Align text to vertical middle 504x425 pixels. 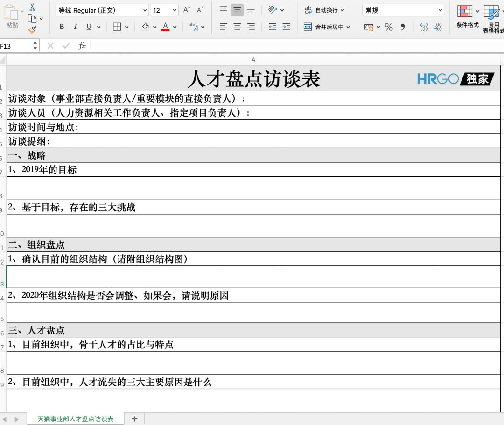237,10
